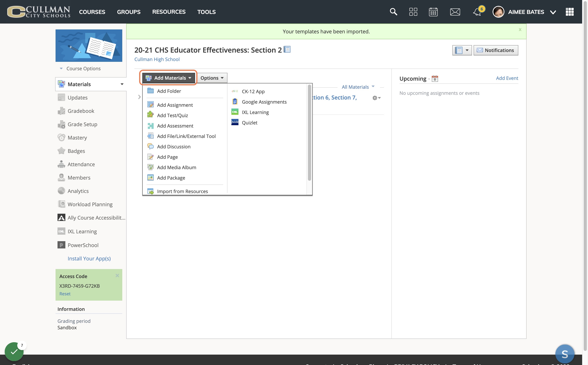Open the app grid icon
588x365 pixels.
click(570, 12)
